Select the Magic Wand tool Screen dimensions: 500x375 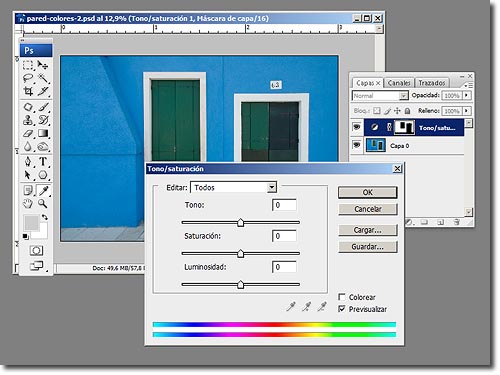pos(43,78)
